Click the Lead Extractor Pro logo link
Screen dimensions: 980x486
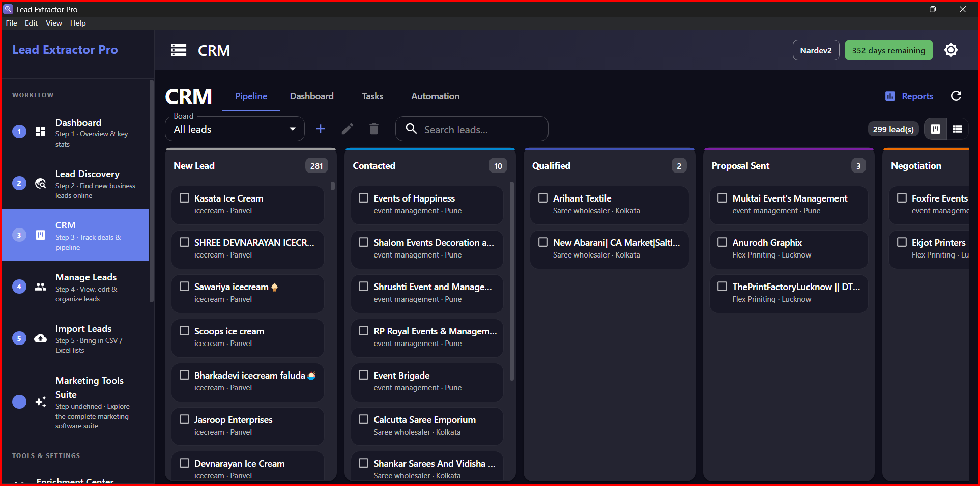65,50
